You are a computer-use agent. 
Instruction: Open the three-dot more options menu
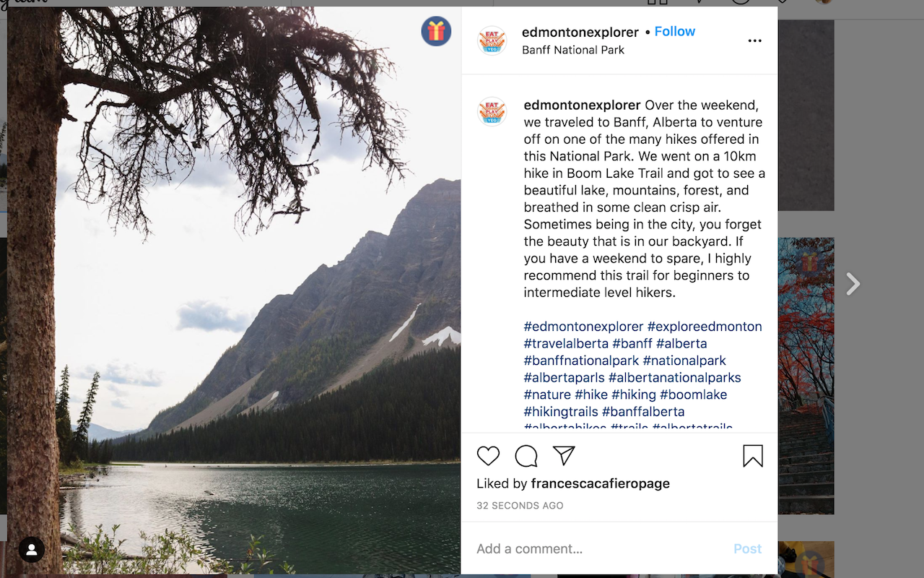pyautogui.click(x=754, y=41)
